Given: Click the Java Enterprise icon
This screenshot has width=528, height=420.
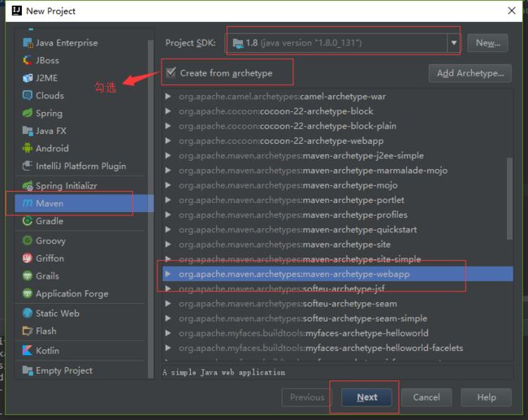Looking at the screenshot, I should (x=28, y=43).
